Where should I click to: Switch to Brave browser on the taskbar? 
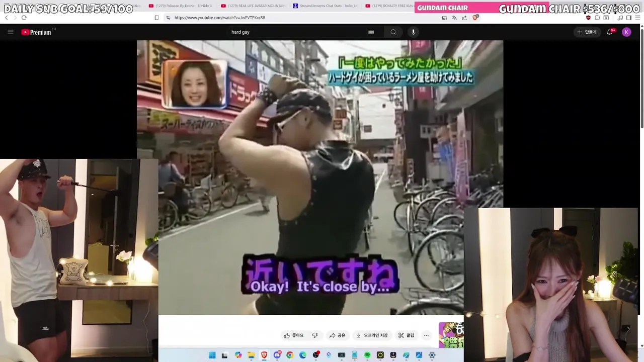point(264,355)
